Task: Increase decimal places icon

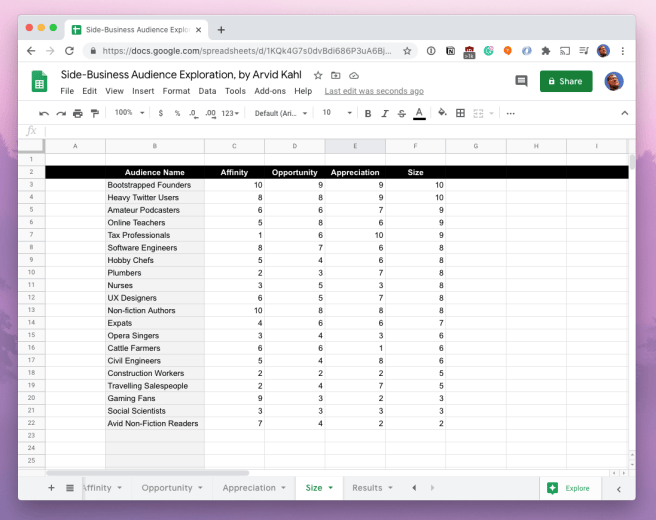Action: (x=211, y=113)
